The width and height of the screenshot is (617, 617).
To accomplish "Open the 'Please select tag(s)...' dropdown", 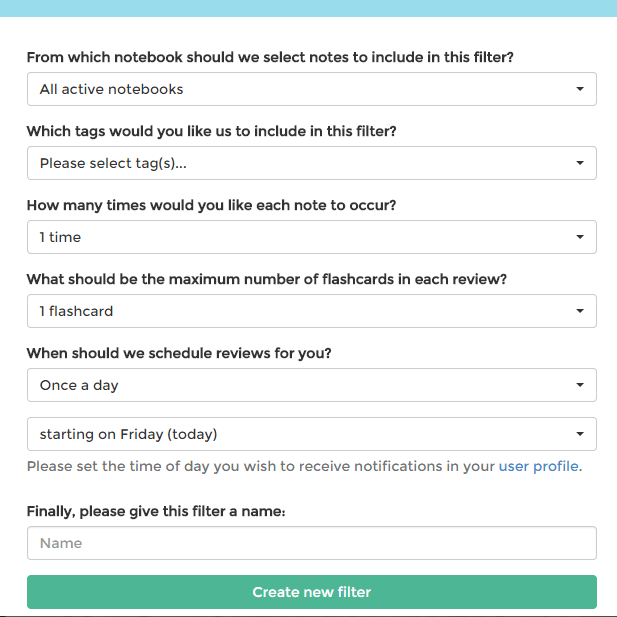I will (312, 163).
